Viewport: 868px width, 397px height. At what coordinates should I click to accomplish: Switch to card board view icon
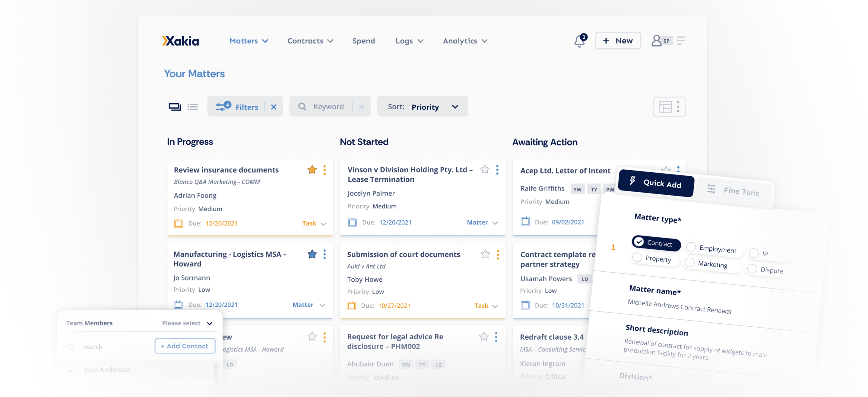174,107
